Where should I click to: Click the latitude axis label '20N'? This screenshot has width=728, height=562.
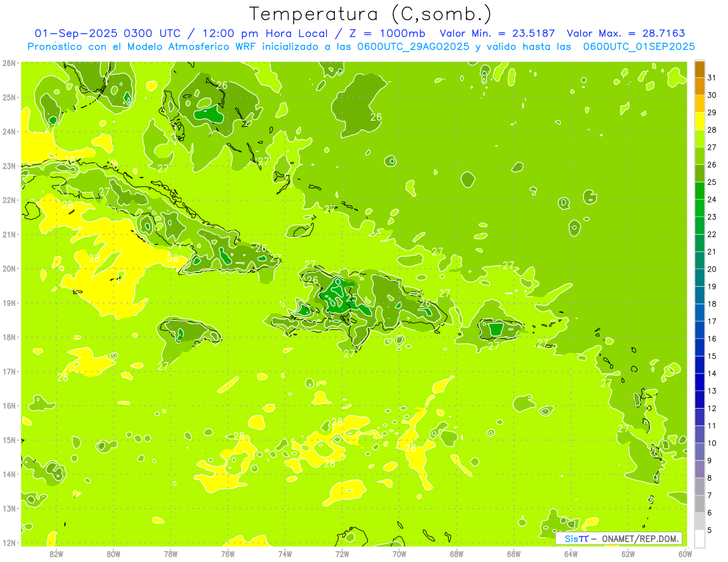9,269
